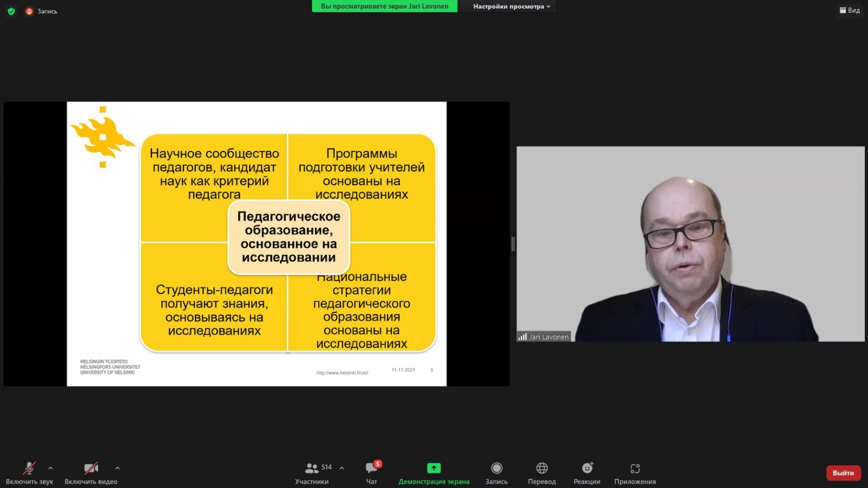Click the green encryption shield icon
Viewport: 868px width, 488px height.
(11, 11)
